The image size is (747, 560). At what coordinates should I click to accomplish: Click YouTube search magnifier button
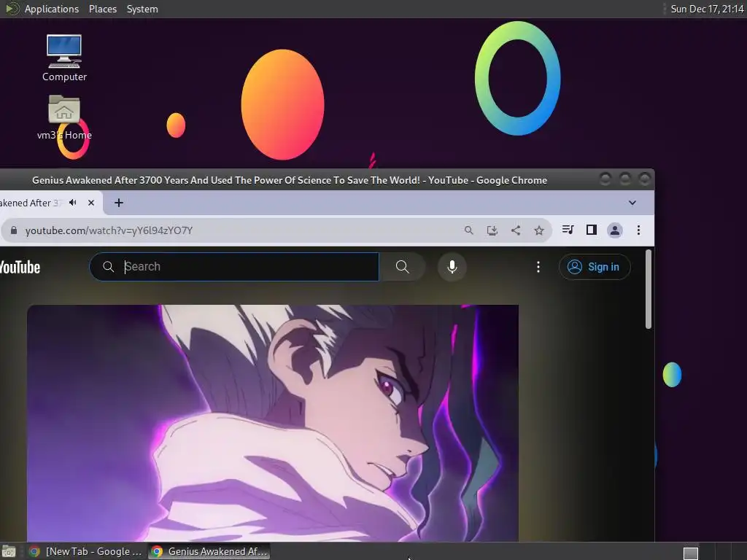402,267
